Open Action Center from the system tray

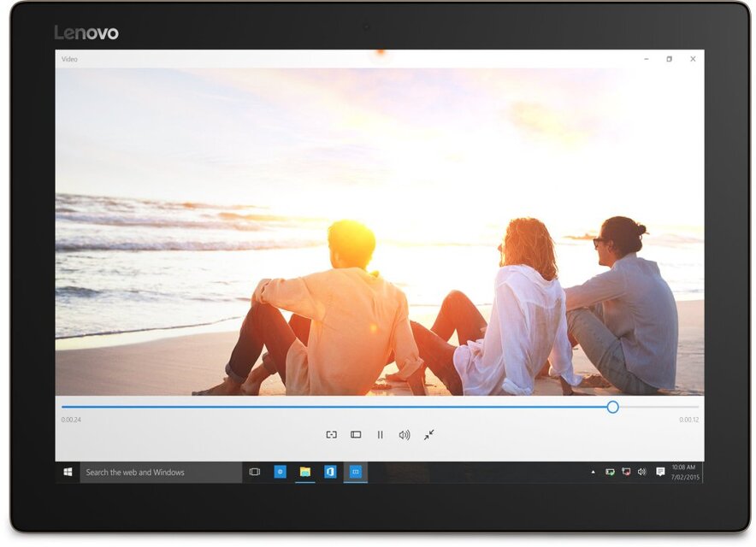[660, 471]
